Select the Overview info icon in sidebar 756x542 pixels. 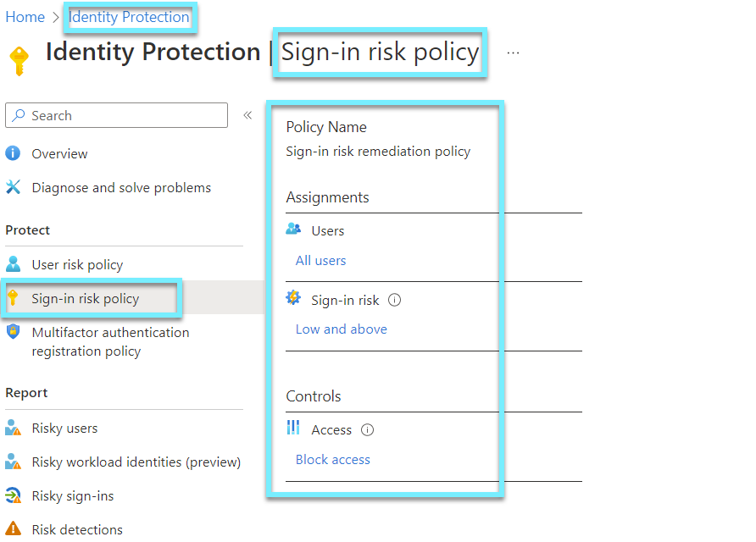coord(15,153)
